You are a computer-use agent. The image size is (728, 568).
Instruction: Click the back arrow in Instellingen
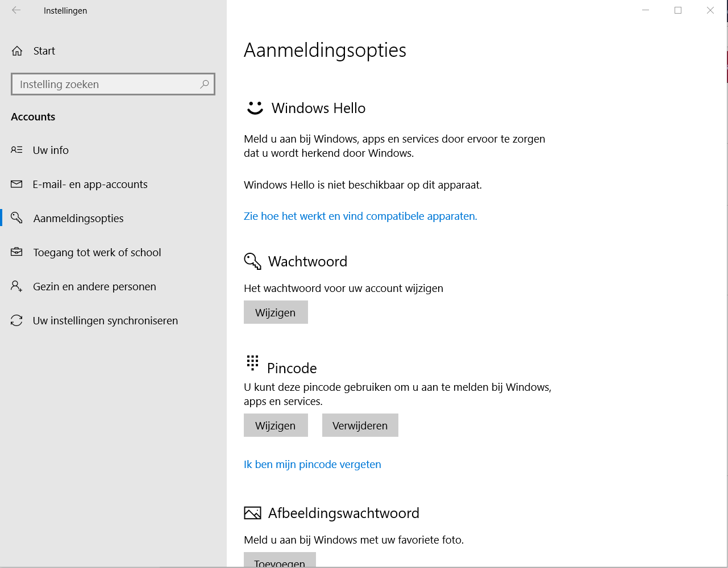(16, 10)
